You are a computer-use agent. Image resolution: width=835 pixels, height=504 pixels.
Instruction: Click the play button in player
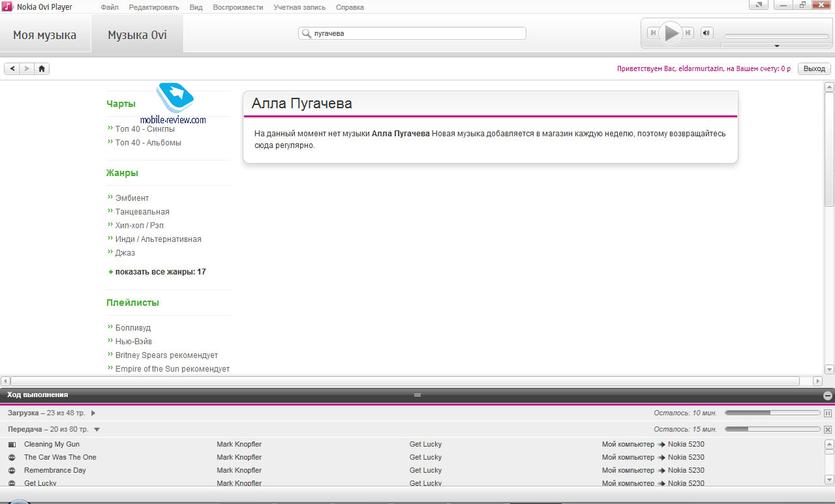(x=670, y=33)
